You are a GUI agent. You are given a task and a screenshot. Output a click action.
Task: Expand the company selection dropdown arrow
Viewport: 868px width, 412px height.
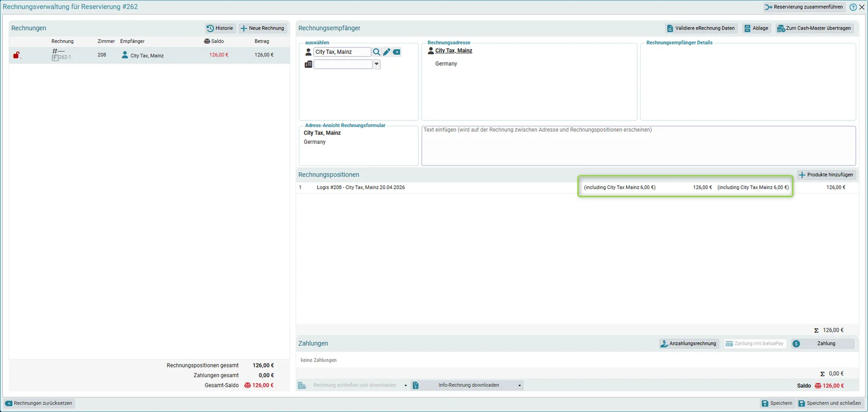tap(376, 64)
